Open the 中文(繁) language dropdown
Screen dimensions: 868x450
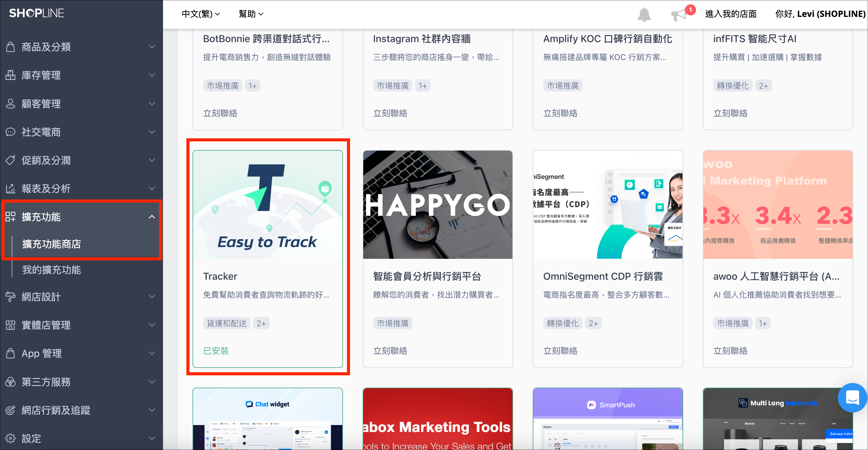pos(200,14)
